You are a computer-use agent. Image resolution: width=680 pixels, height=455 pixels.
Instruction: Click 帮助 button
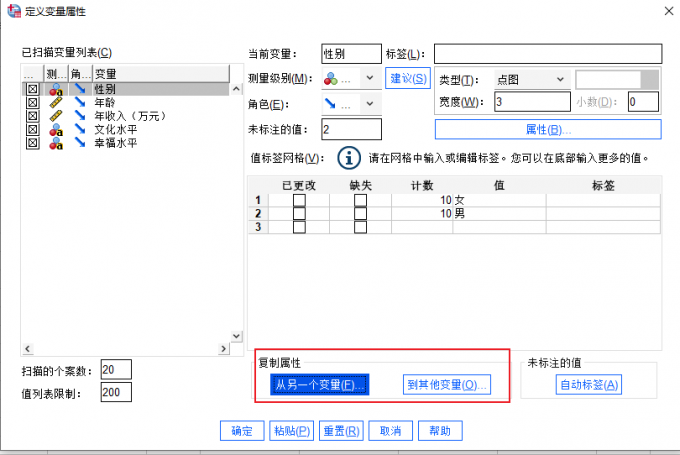pos(440,431)
